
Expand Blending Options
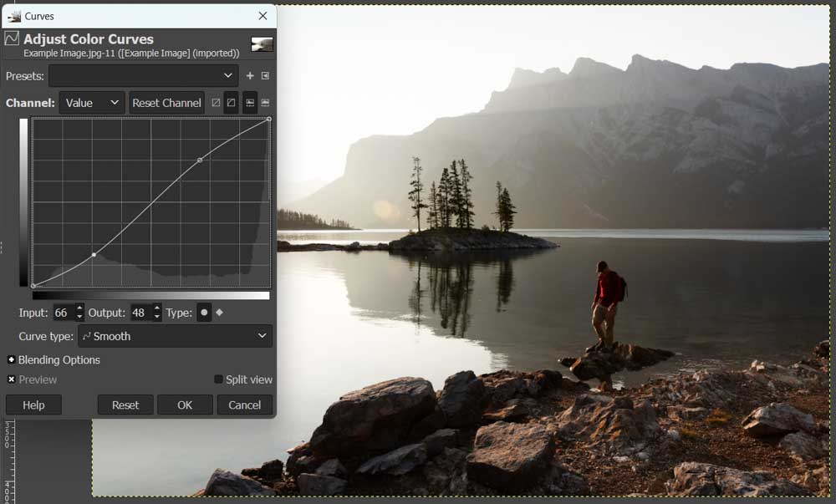pyautogui.click(x=11, y=359)
